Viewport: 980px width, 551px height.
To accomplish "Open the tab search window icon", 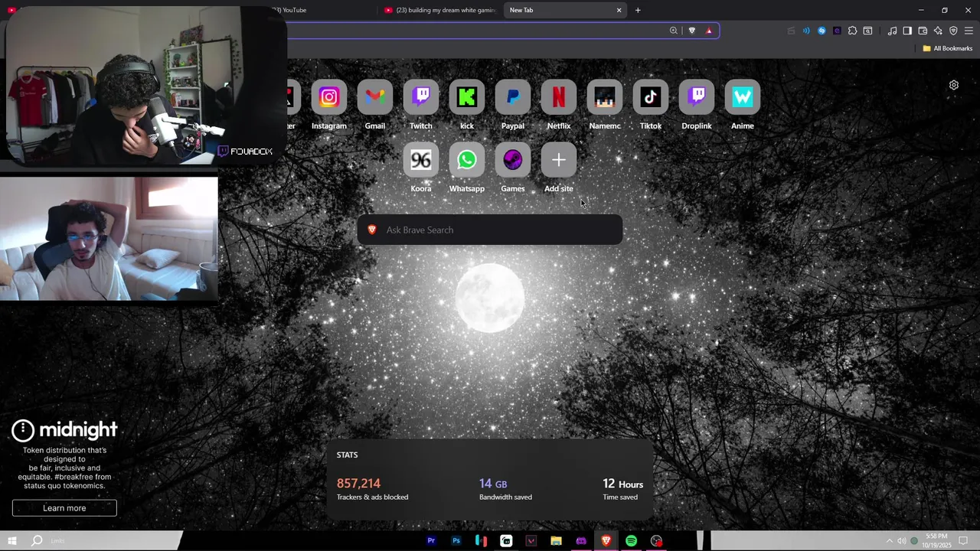I will click(x=867, y=31).
